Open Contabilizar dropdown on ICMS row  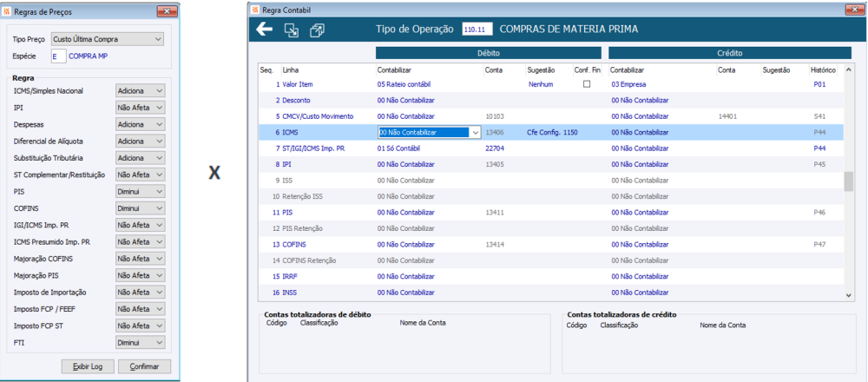[475, 132]
